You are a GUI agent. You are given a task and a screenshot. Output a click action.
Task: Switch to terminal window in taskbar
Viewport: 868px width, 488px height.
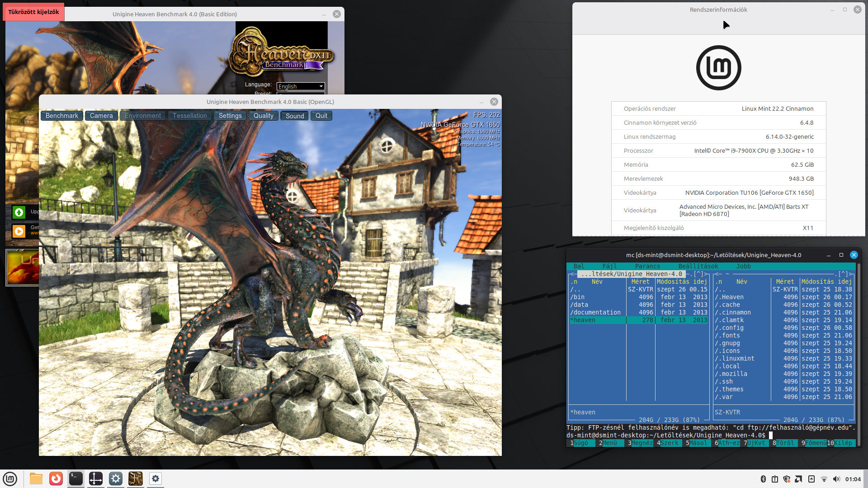[x=76, y=479]
